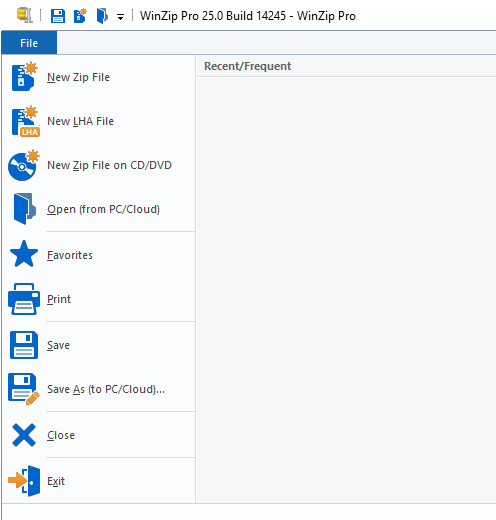Click the Favorites star icon

point(24,254)
